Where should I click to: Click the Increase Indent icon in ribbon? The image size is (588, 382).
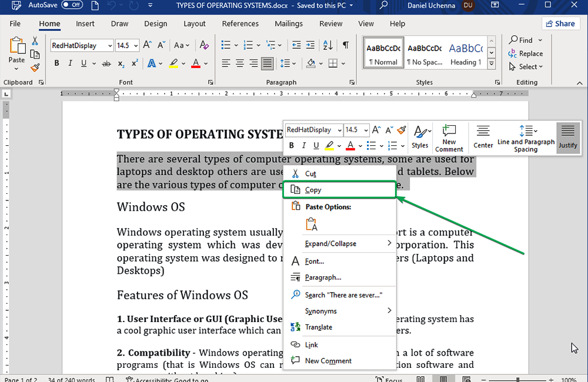(310, 45)
